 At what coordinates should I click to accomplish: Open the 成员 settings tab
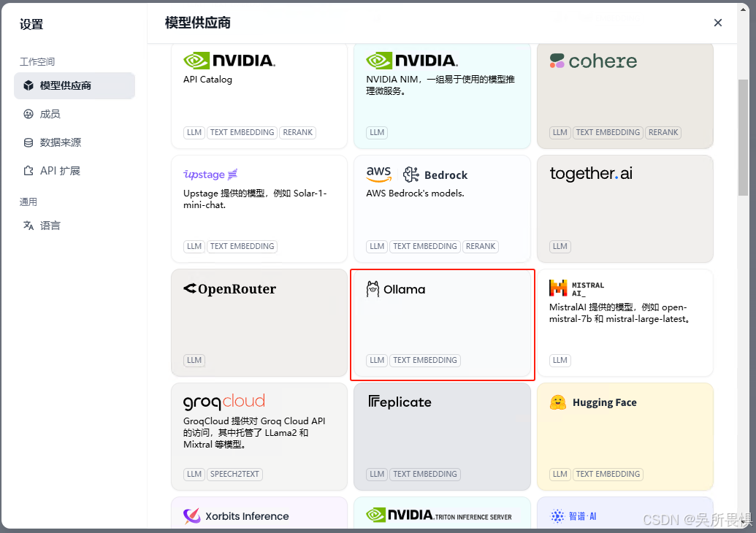tap(50, 114)
